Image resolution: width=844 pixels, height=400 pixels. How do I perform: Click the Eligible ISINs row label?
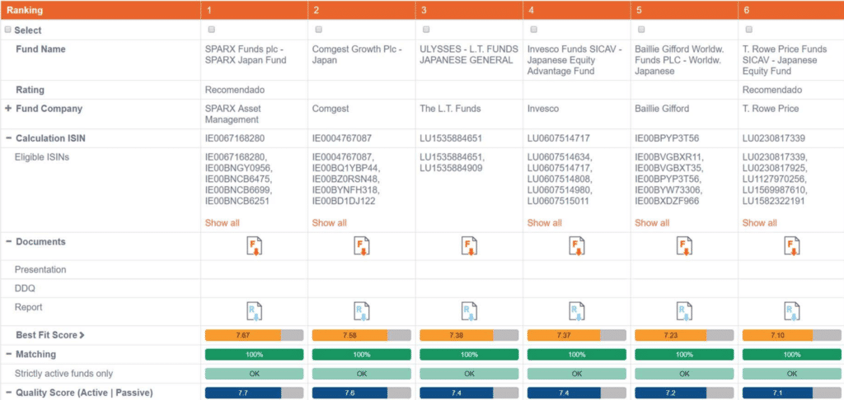click(x=42, y=157)
